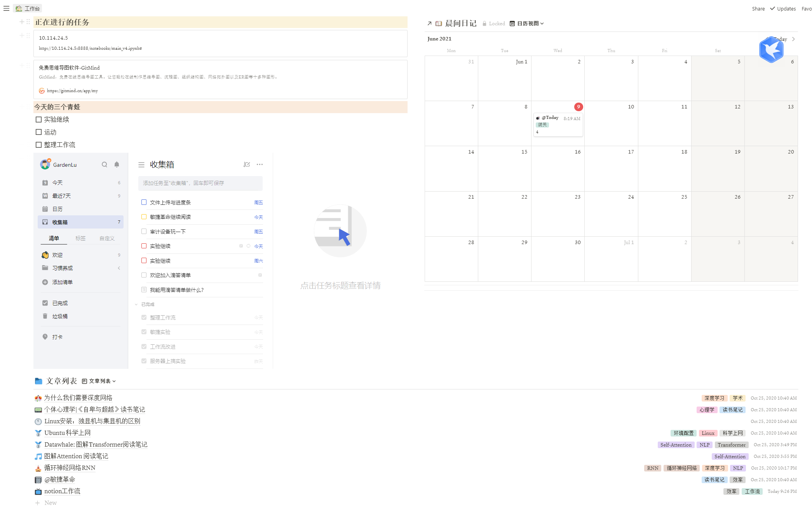This screenshot has width=812, height=508.
Task: Switch to the 自定义 tab
Action: (x=107, y=238)
